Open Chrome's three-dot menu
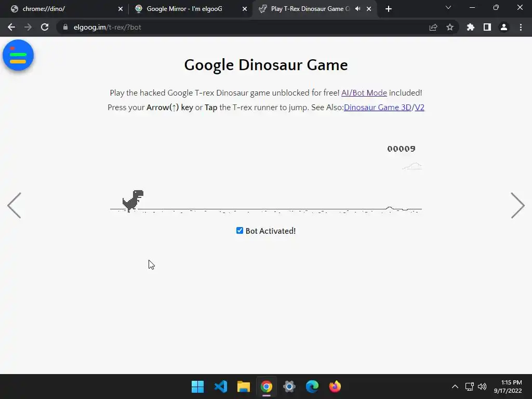This screenshot has width=532, height=399. (x=521, y=27)
